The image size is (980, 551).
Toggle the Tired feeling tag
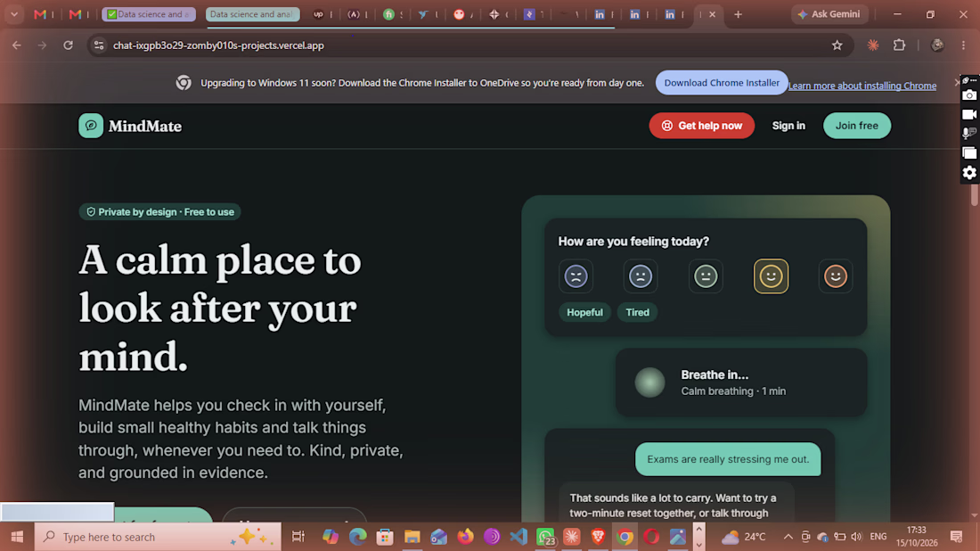pyautogui.click(x=638, y=312)
